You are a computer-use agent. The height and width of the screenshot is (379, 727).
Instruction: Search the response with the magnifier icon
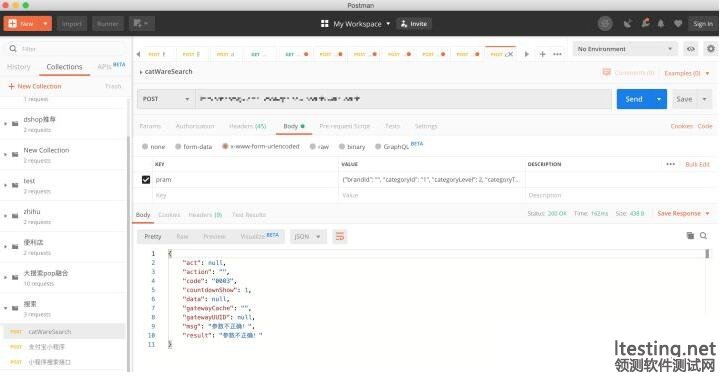[x=703, y=236]
